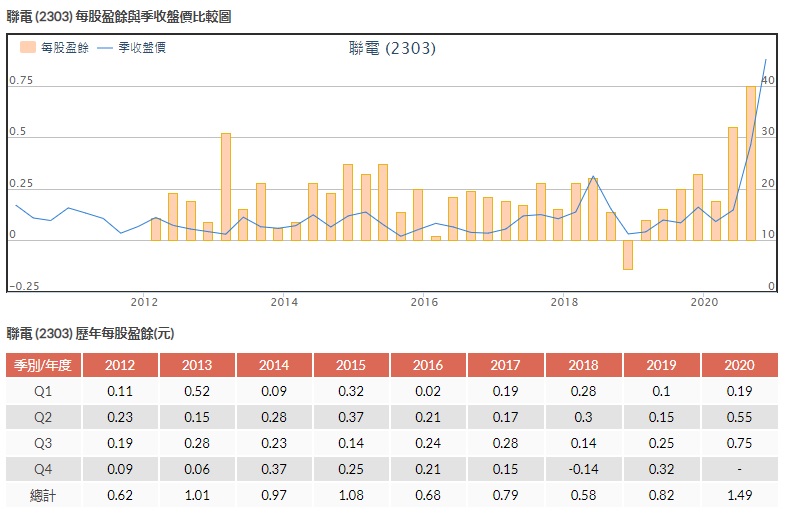Click the negative EPS bar below zero

click(x=628, y=255)
